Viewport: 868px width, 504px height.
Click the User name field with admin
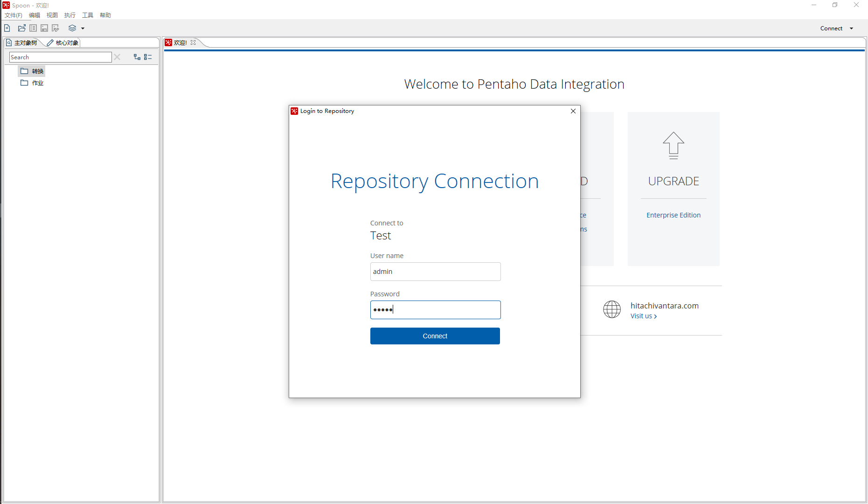pyautogui.click(x=436, y=272)
